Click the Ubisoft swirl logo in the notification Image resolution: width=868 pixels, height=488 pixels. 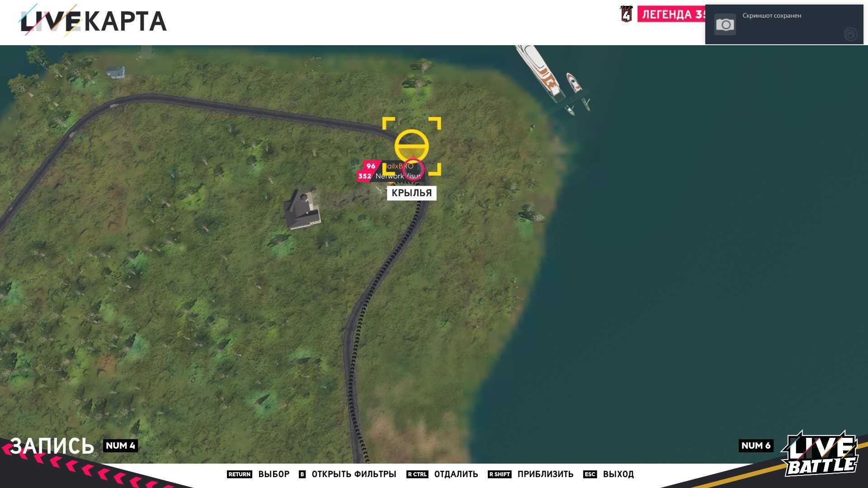click(x=850, y=34)
